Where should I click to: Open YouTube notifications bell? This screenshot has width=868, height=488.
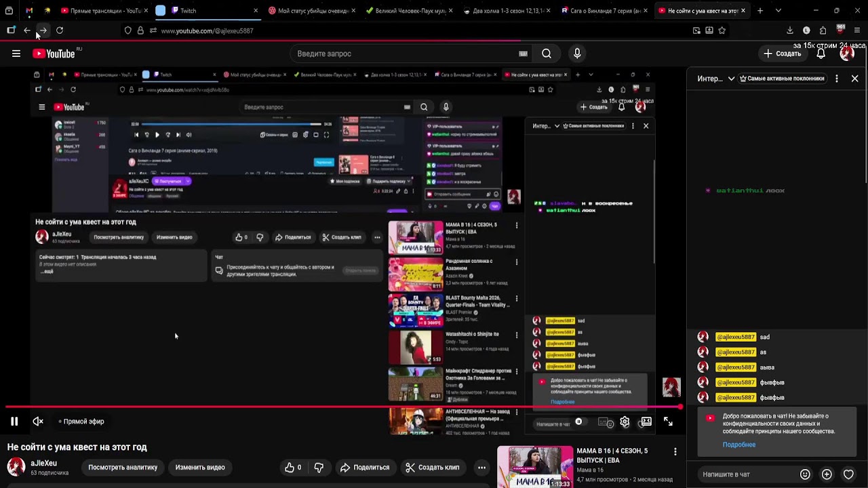coord(821,54)
